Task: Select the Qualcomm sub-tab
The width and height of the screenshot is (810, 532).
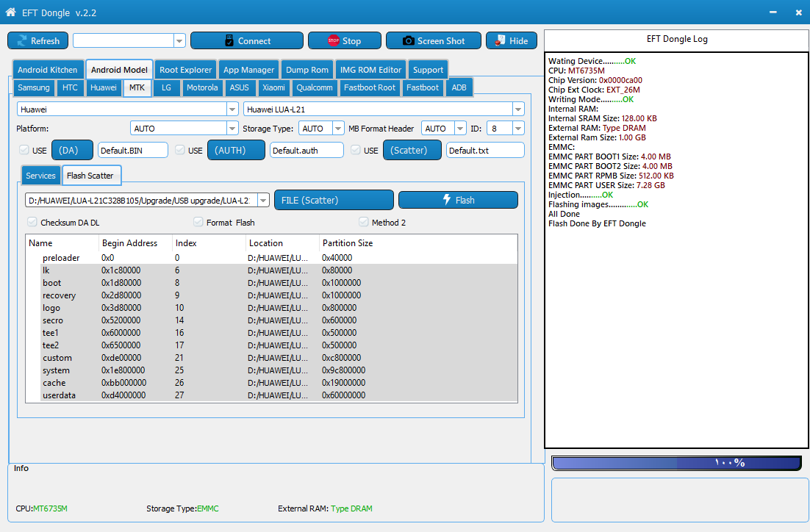Action: [314, 87]
